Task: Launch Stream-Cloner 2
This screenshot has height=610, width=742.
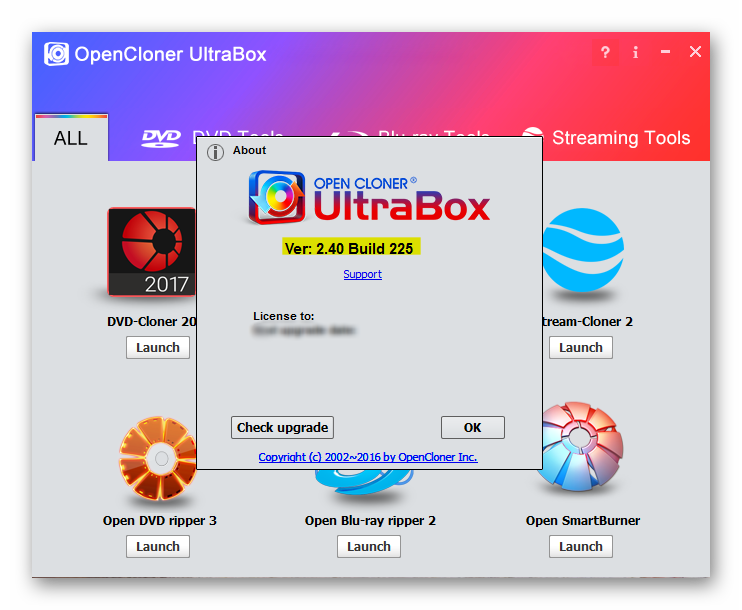Action: tap(581, 347)
